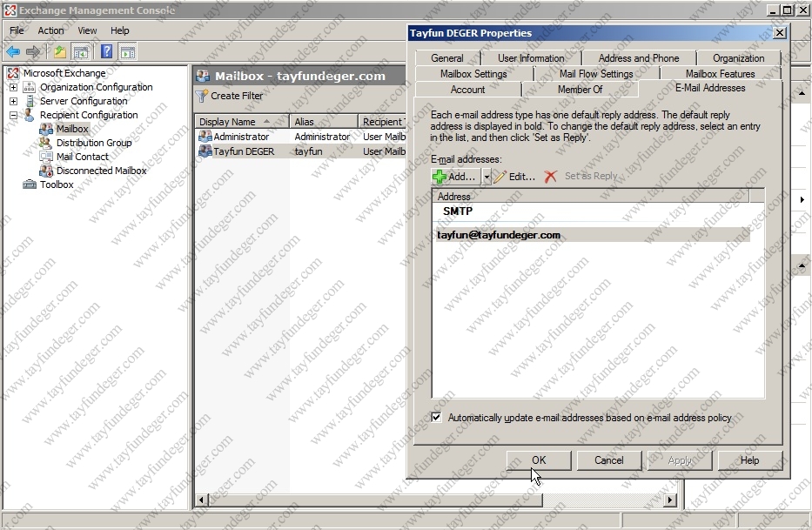Viewport: 812px width, 530px height.
Task: Click the Show/Hide Console Tree icon
Action: 81,52
